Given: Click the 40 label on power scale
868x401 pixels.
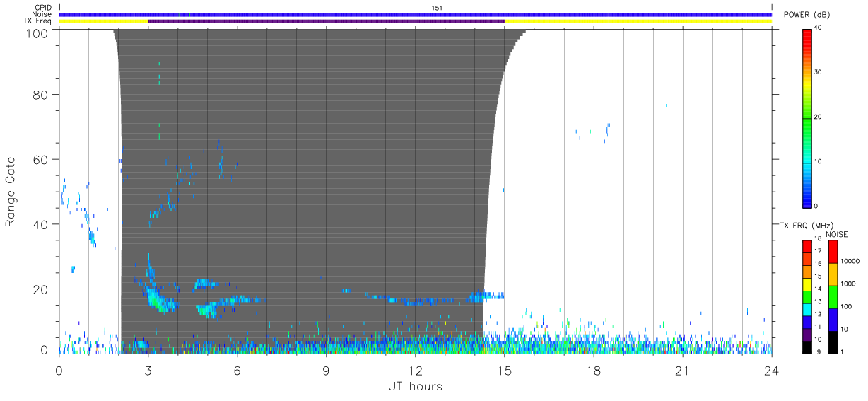Looking at the screenshot, I should click(818, 28).
